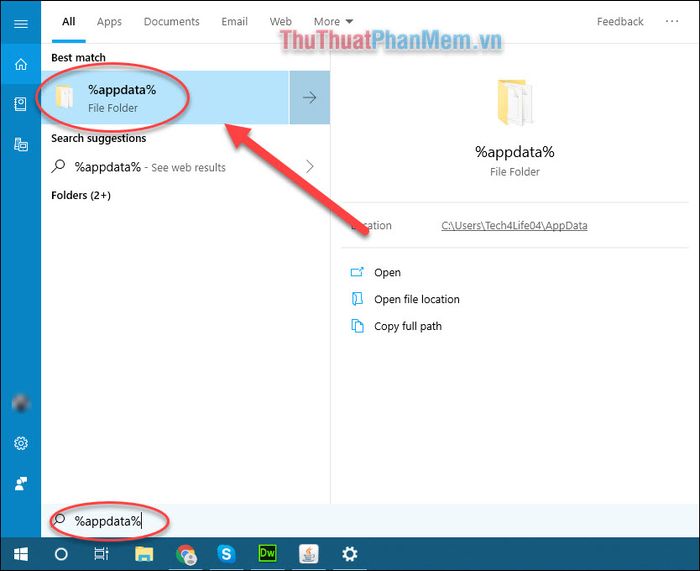Click the Open file location icon
Image resolution: width=700 pixels, height=571 pixels.
(x=357, y=299)
